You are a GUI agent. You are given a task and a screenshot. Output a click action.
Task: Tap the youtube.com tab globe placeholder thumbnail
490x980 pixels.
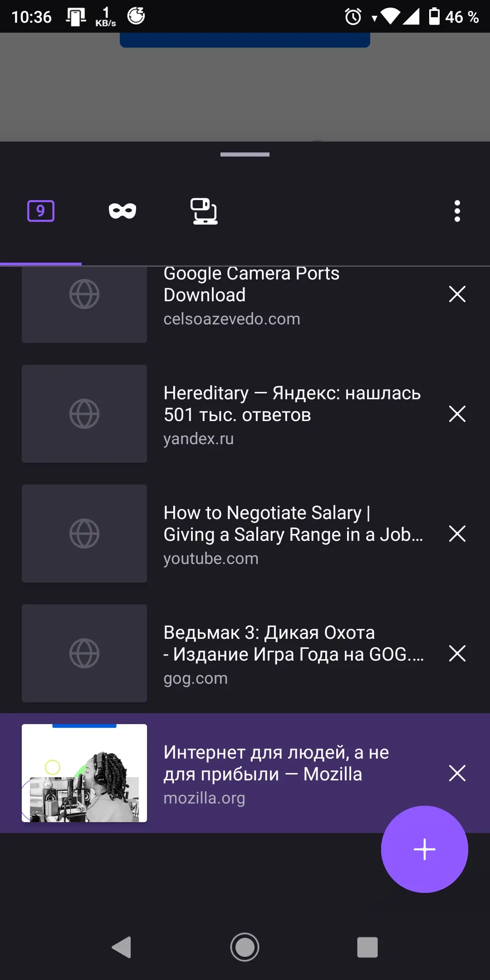84,534
